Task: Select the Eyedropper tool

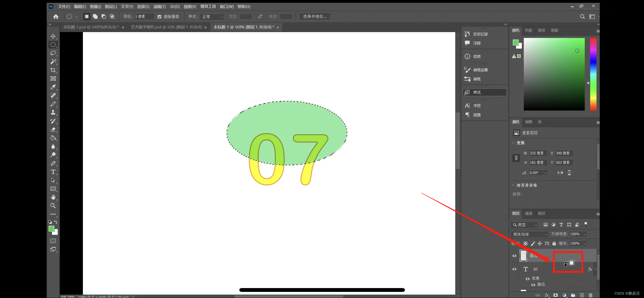Action: (53, 87)
